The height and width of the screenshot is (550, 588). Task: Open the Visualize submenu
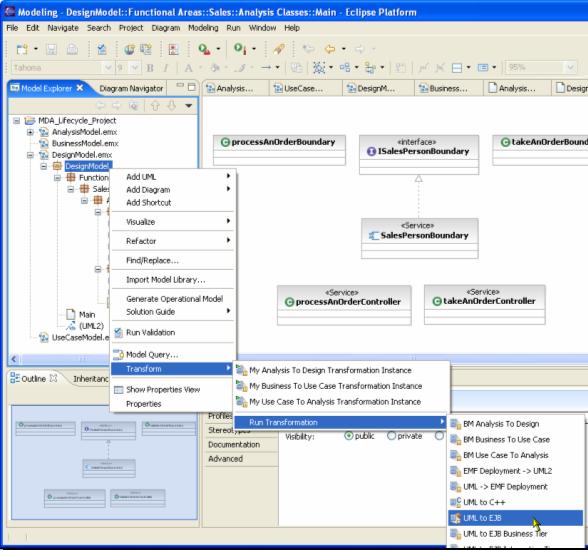(172, 222)
